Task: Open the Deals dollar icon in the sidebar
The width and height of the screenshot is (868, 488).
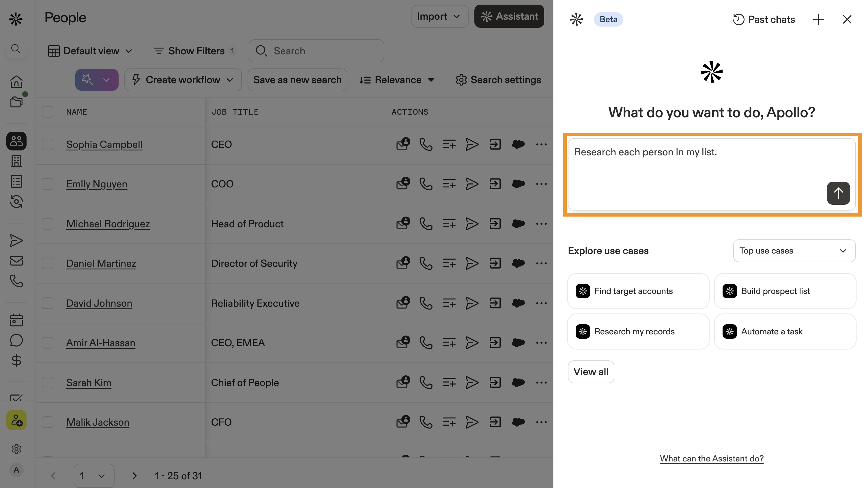Action: [x=16, y=361]
